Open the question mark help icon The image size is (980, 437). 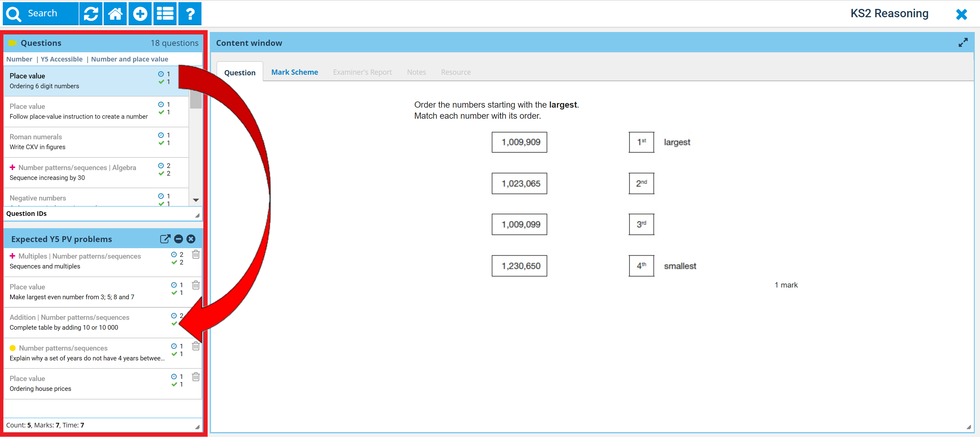pos(190,14)
